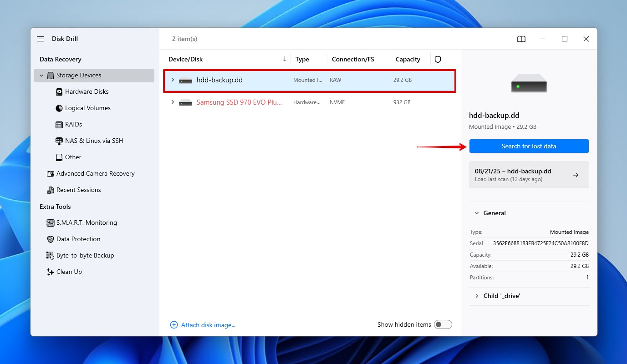Image resolution: width=627 pixels, height=364 pixels.
Task: Click the book help icon in title bar
Action: click(x=521, y=39)
